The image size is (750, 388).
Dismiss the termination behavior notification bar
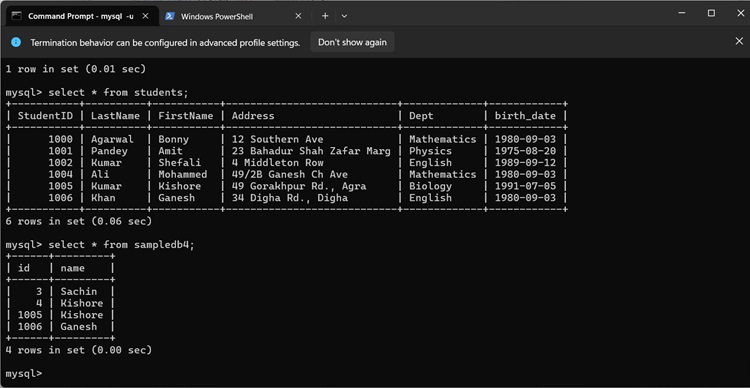pyautogui.click(x=739, y=42)
